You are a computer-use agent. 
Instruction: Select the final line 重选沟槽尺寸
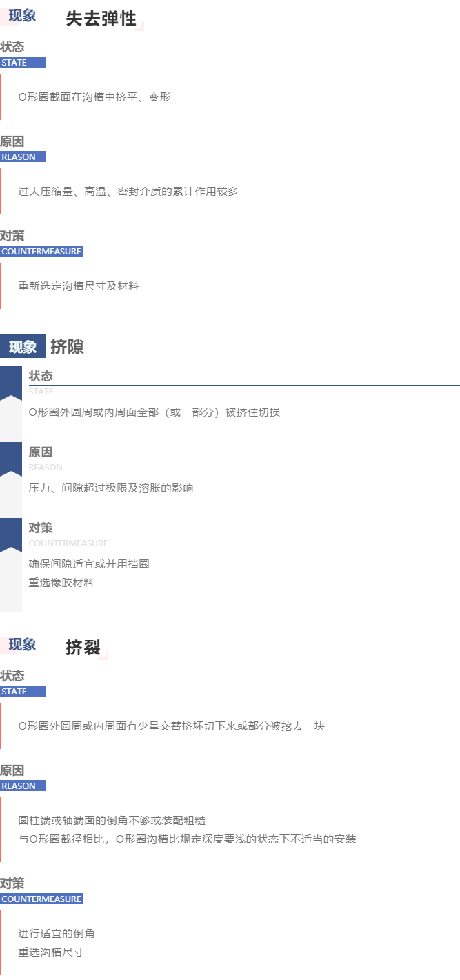tap(51, 952)
